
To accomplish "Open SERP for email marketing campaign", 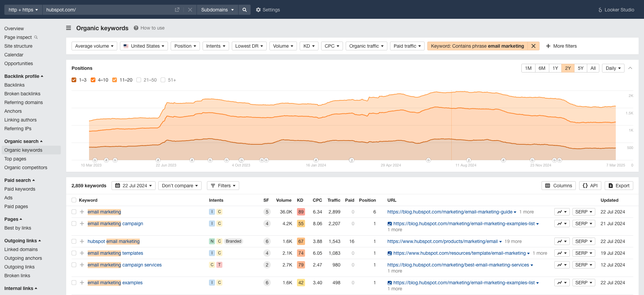I will pos(584,224).
